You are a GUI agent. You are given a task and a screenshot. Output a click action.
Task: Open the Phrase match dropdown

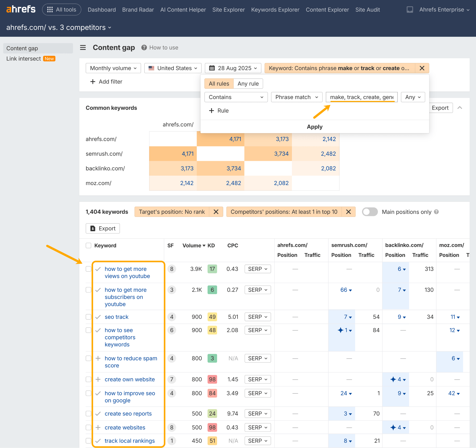click(x=296, y=97)
